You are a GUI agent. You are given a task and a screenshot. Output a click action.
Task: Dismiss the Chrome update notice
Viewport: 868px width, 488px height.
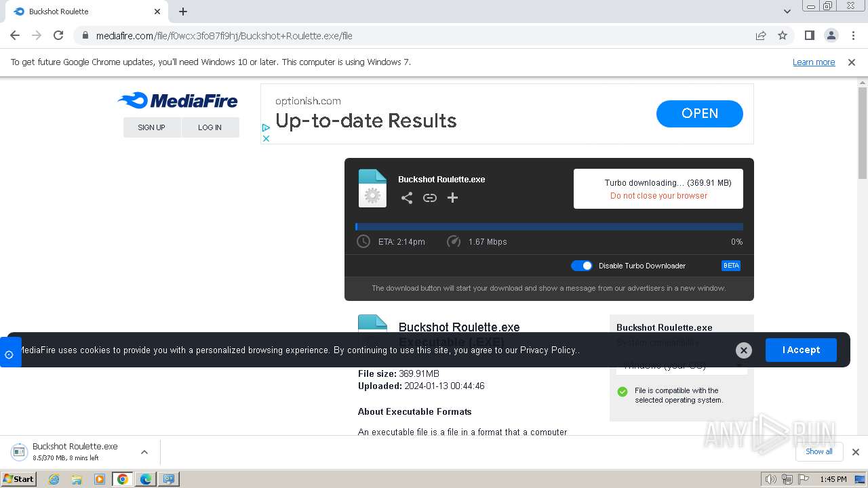pyautogui.click(x=852, y=62)
